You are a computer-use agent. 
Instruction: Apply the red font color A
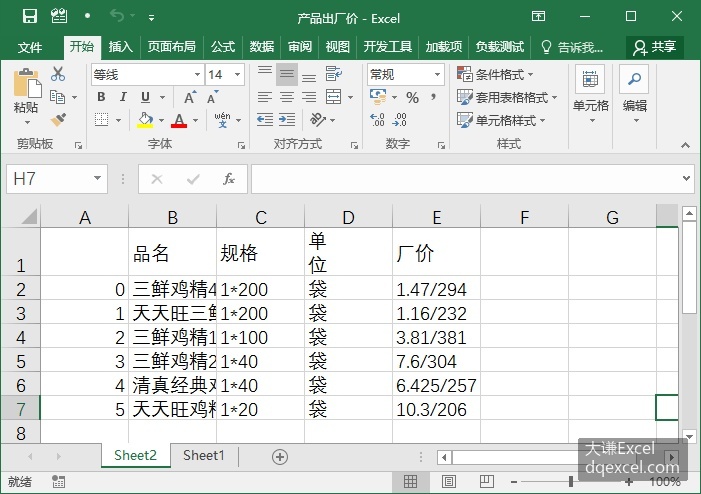click(x=179, y=120)
